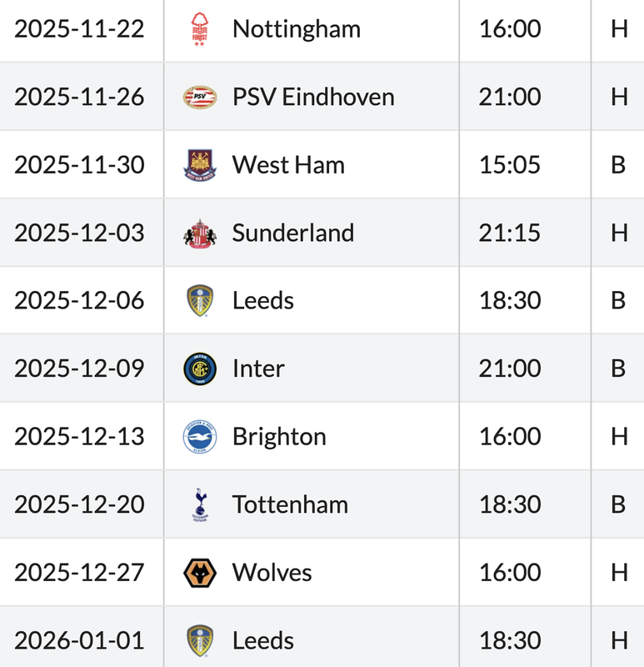This screenshot has height=667, width=644.
Task: Select the 2025-11-30 date cell
Action: [x=79, y=165]
